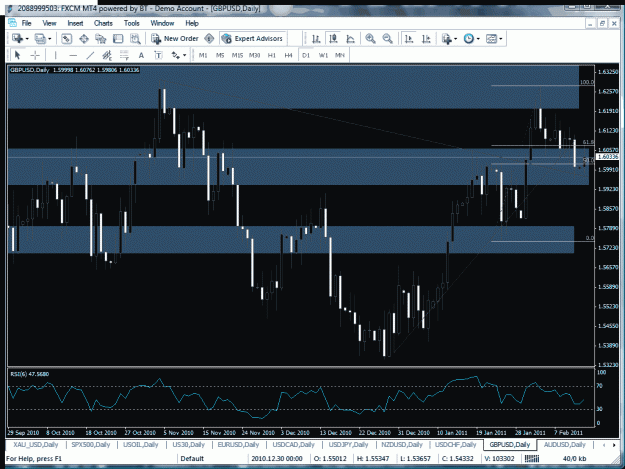Toggle chart auto scroll
The image size is (625, 469).
[409, 39]
